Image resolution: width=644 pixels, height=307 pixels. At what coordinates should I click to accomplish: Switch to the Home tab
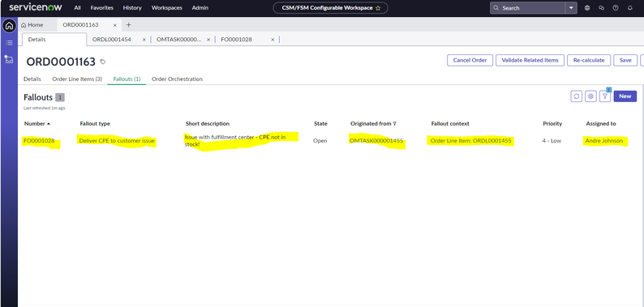pos(32,25)
